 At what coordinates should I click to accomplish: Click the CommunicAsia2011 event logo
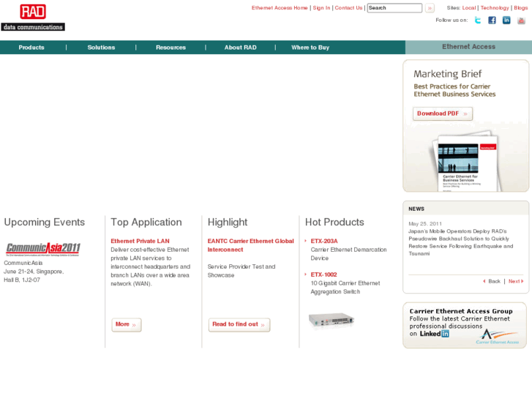[43, 249]
